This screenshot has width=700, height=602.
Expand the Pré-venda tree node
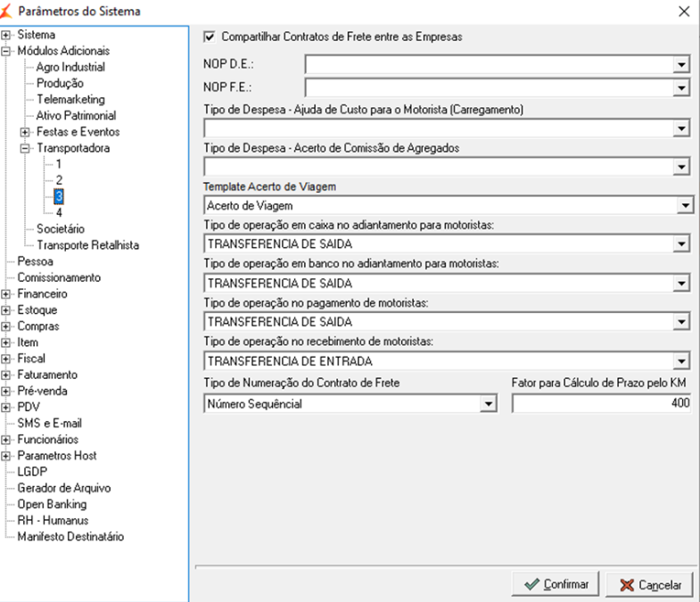6,392
